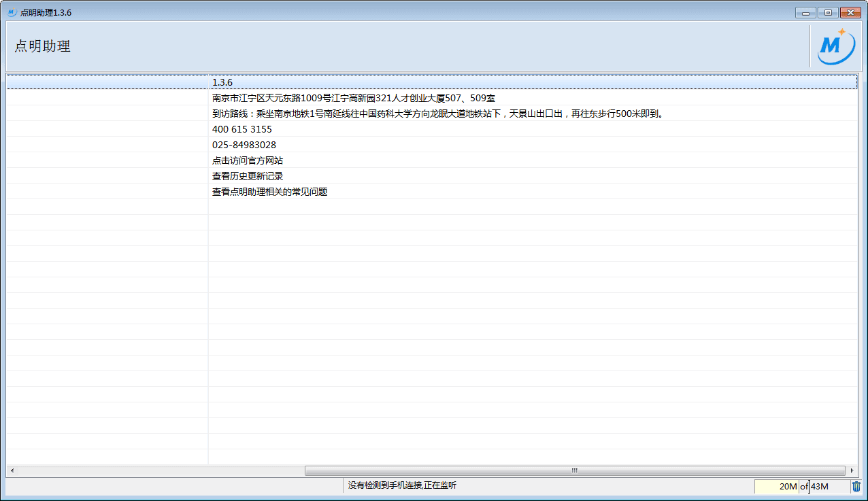Click the left scroll arrow of horizontal scrollbar
The image size is (868, 501).
pos(12,470)
